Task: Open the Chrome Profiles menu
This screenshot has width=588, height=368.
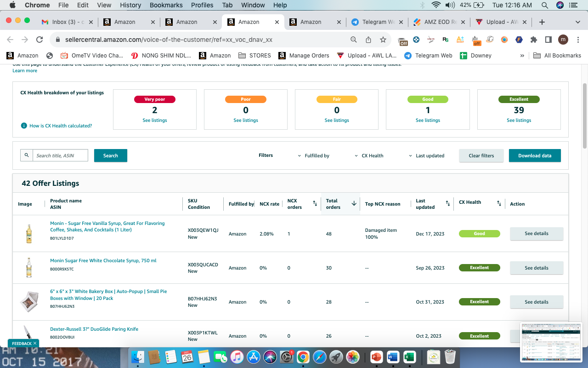Action: (202, 5)
